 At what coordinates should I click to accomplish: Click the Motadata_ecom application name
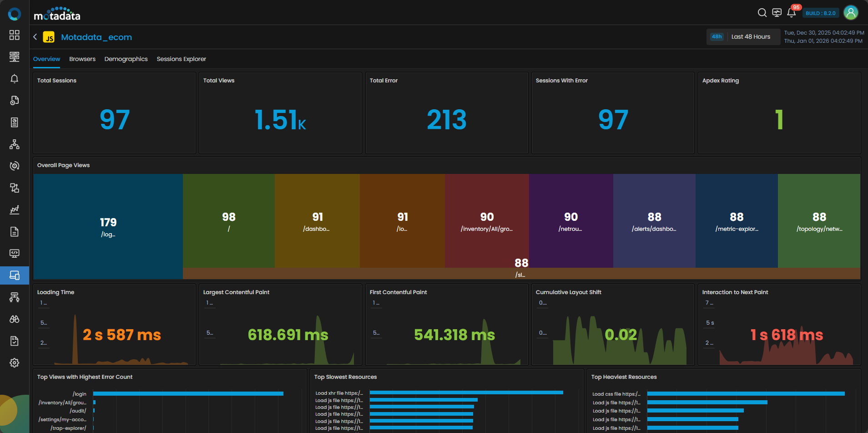click(x=96, y=37)
